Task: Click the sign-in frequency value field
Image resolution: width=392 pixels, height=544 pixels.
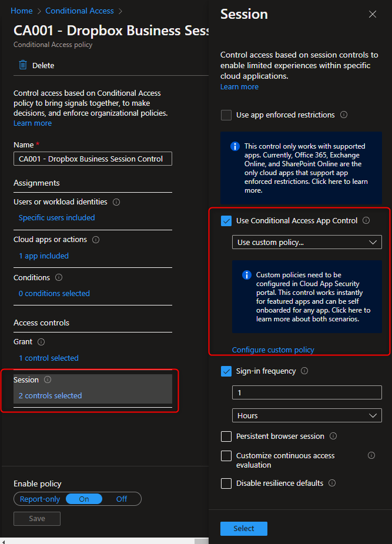Action: 307,392
